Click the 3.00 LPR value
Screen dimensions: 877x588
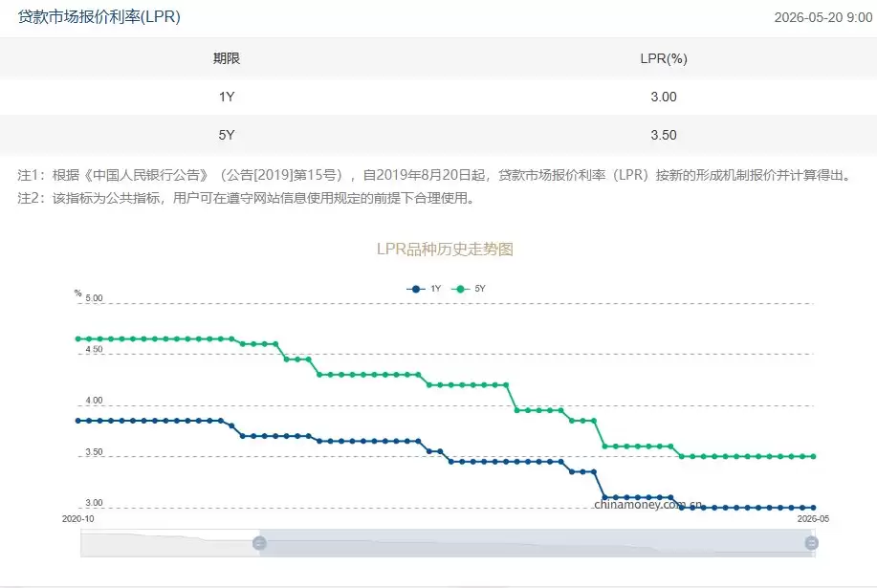(664, 97)
